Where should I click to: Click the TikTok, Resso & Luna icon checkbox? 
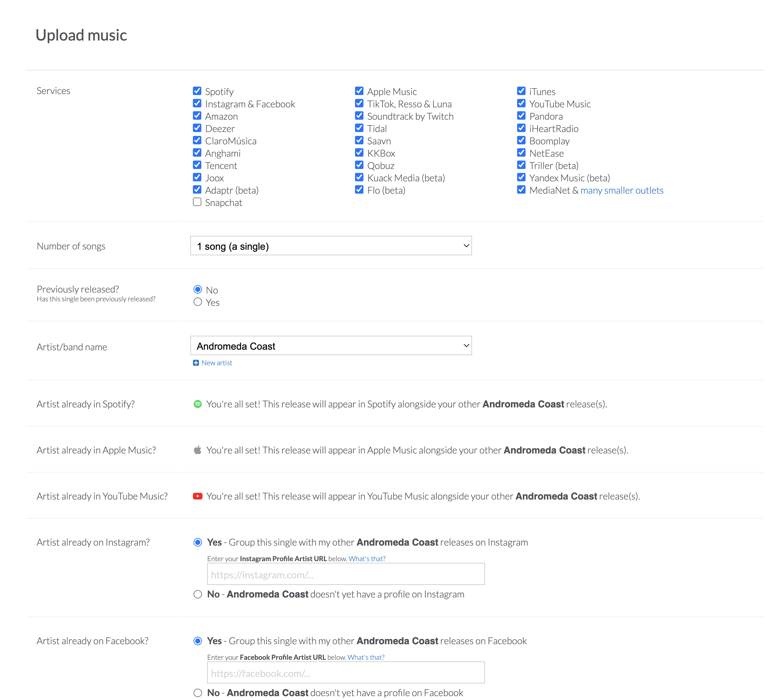coord(359,103)
